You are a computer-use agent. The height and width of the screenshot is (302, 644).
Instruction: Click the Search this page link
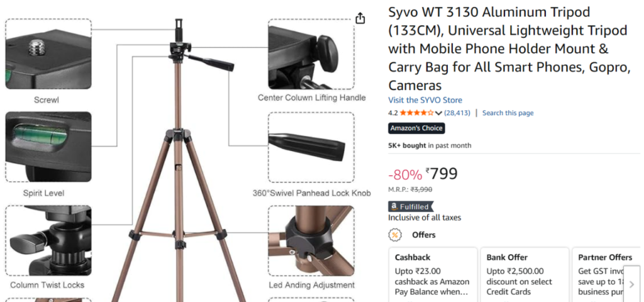pos(508,113)
